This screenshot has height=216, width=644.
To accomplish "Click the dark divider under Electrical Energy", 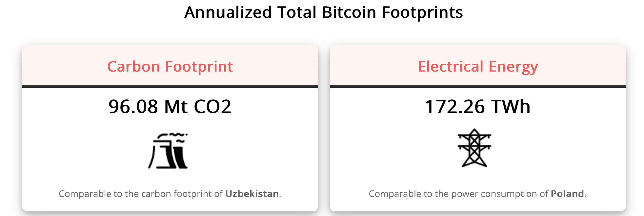I will (478, 87).
